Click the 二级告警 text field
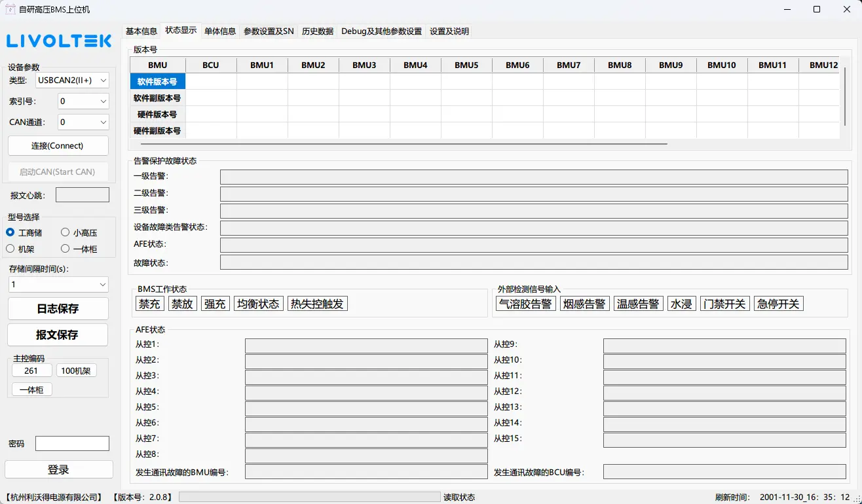 click(534, 194)
